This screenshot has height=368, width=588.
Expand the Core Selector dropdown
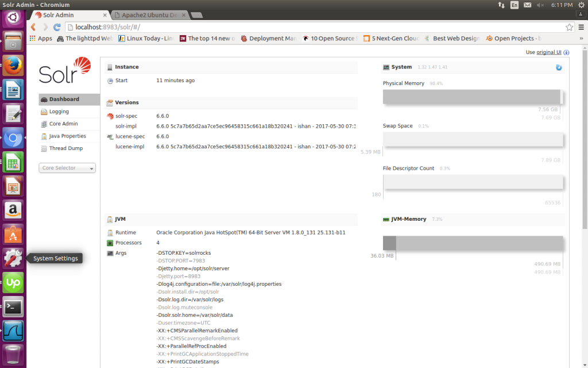(67, 168)
